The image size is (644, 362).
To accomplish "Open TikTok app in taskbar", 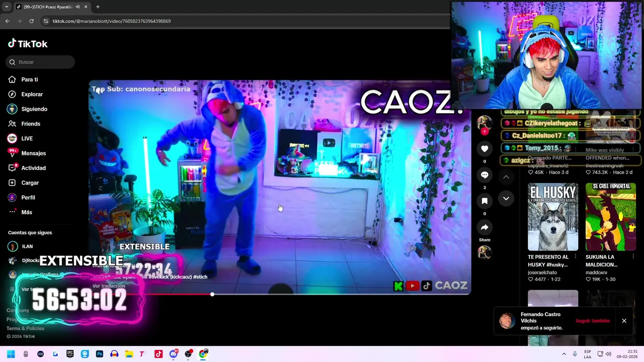I will pyautogui.click(x=158, y=354).
